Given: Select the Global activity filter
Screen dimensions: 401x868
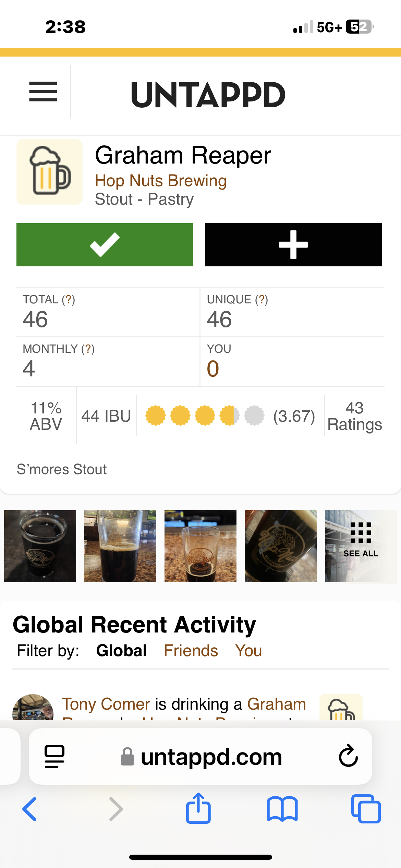Looking at the screenshot, I should pyautogui.click(x=121, y=651).
